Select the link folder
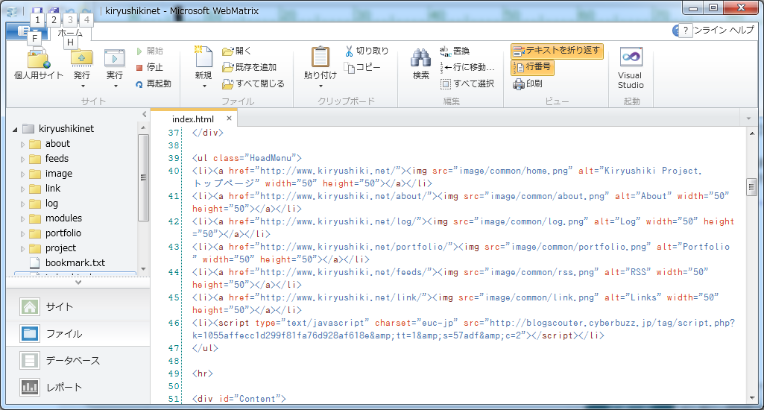The height and width of the screenshot is (410, 764). pyautogui.click(x=53, y=188)
